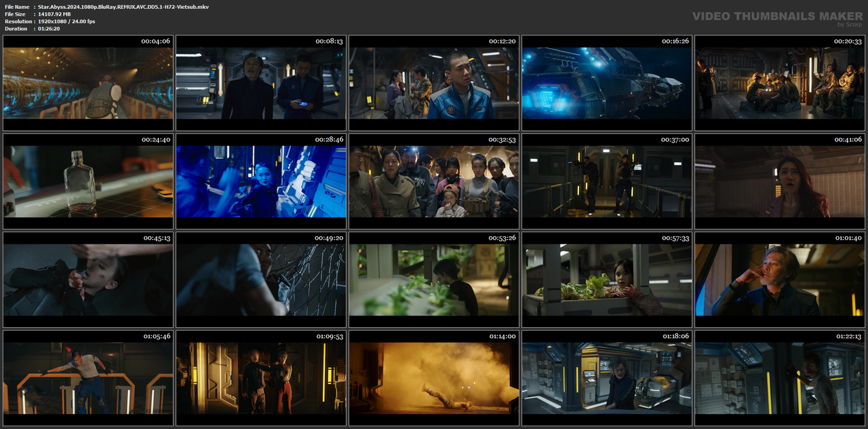
Task: Click the 'File Size' label
Action: click(x=15, y=14)
